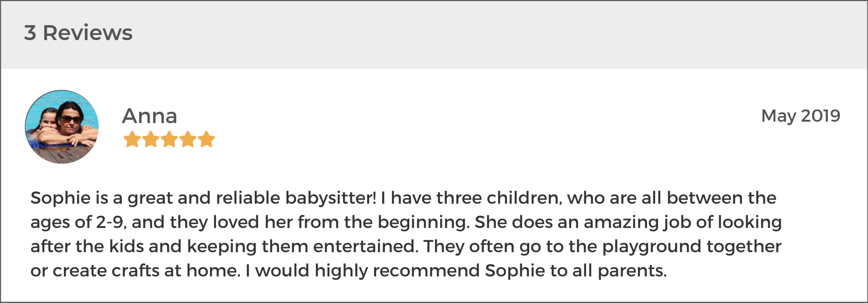Click the line starting "or create crafts"

(x=349, y=271)
